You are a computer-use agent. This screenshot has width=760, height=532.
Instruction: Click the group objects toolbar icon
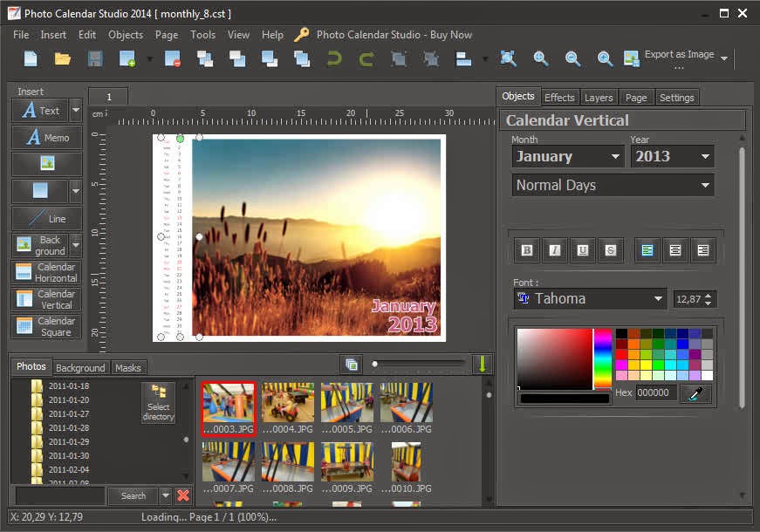click(399, 58)
